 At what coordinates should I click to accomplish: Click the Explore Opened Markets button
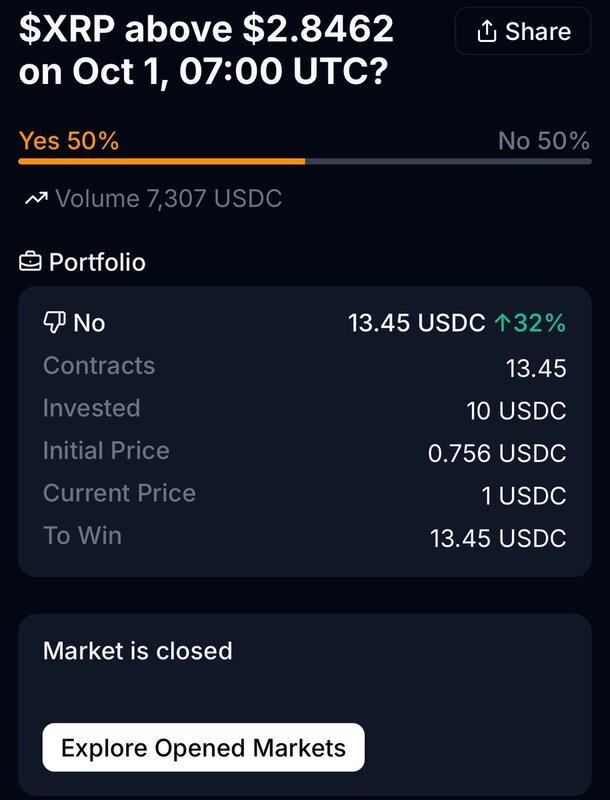tap(203, 747)
